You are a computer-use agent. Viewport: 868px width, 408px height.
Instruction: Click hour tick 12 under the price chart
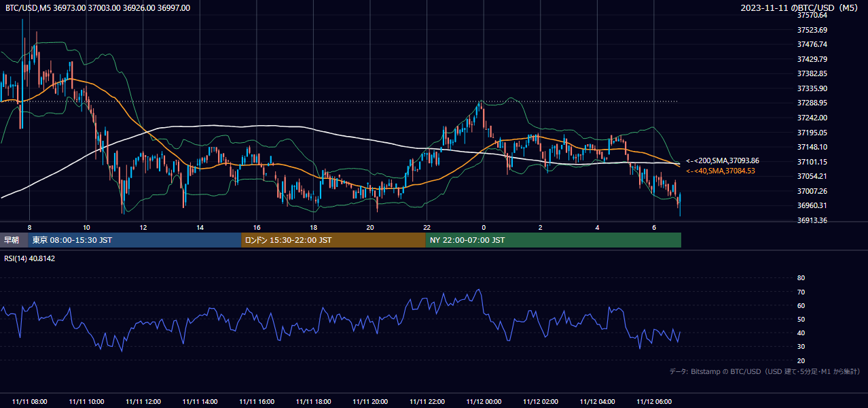143,227
